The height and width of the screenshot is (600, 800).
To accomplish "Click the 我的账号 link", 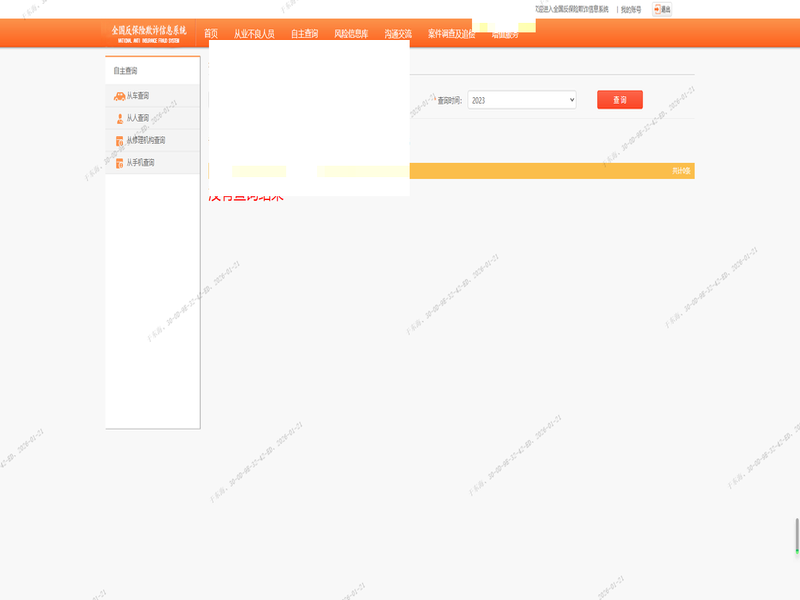I will click(x=631, y=9).
